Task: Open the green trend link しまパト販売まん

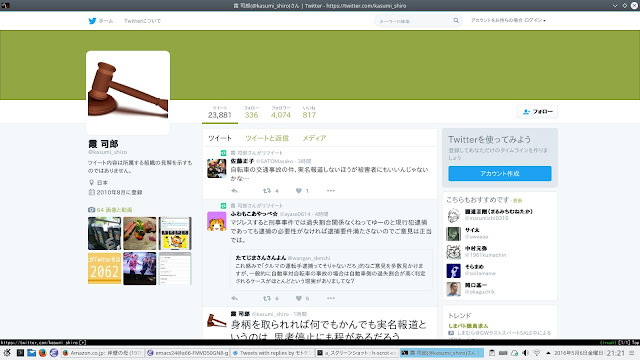Action: pyautogui.click(x=468, y=326)
